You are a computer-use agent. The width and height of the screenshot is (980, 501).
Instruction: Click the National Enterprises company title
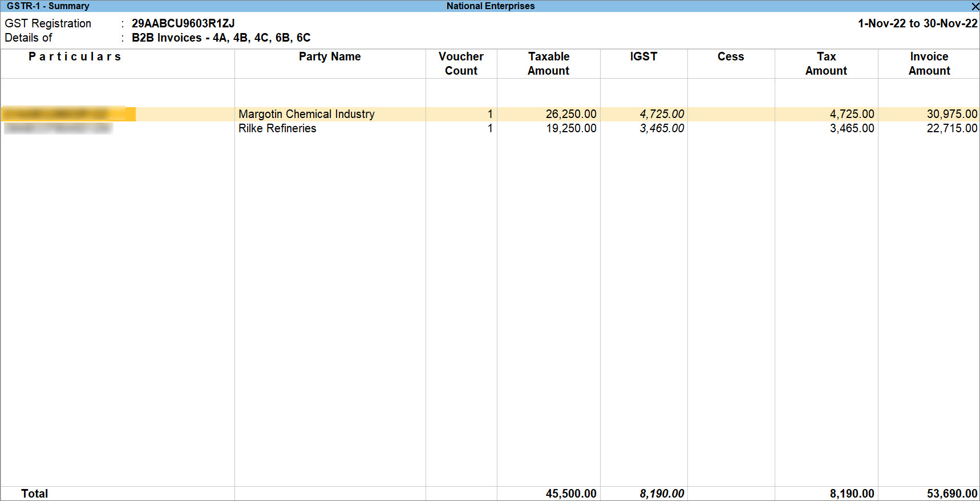click(x=491, y=6)
